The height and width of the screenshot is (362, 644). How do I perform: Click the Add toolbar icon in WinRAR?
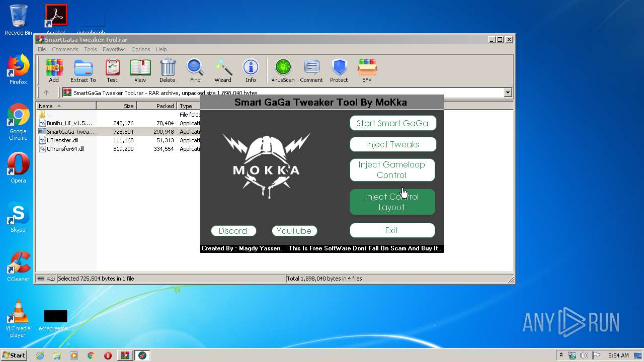point(54,70)
